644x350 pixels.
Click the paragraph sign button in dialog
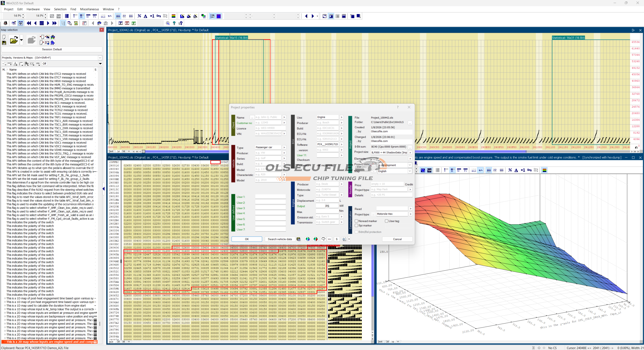pos(337,239)
